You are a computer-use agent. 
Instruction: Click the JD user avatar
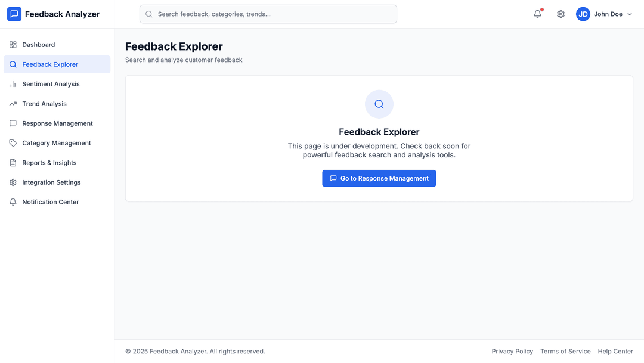[583, 14]
